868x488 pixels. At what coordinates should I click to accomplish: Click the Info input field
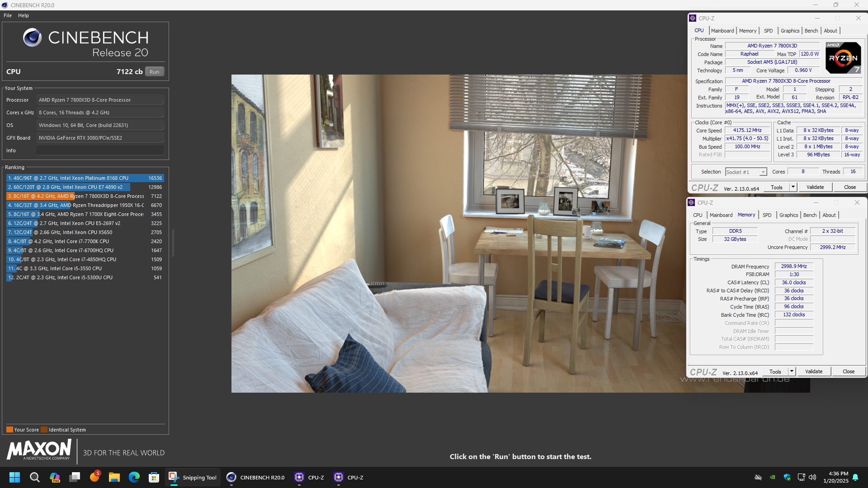click(x=100, y=150)
